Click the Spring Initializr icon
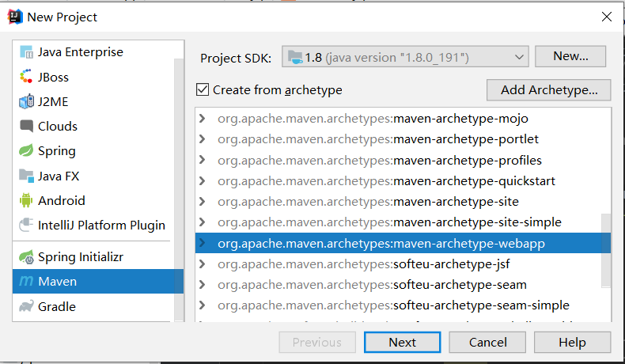Screen dimensions: 625x364 pyautogui.click(x=26, y=257)
